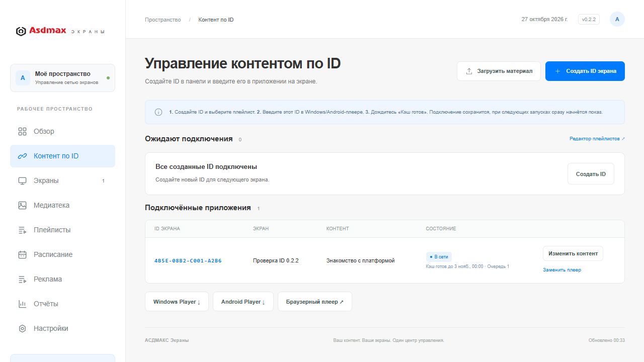The height and width of the screenshot is (362, 644).
Task: Click the Плейлисты list icon
Action: pyautogui.click(x=22, y=230)
